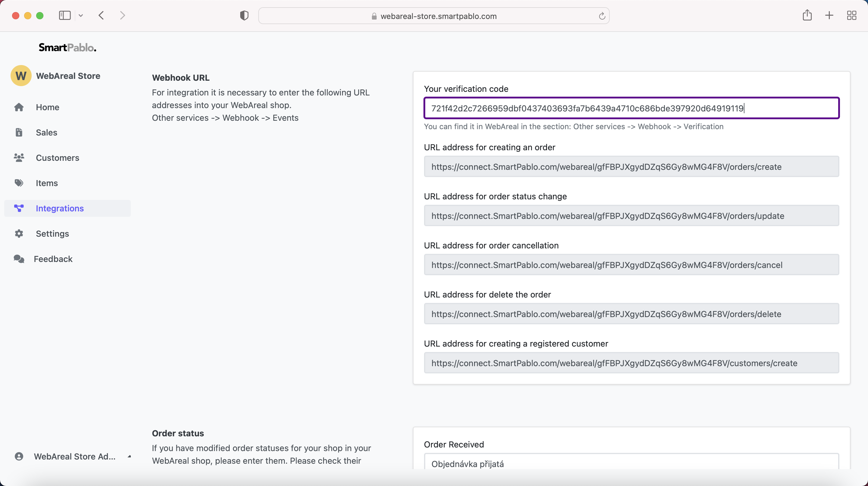Click 'URL address for order cancellation' label
Image resolution: width=868 pixels, height=486 pixels.
(x=491, y=245)
